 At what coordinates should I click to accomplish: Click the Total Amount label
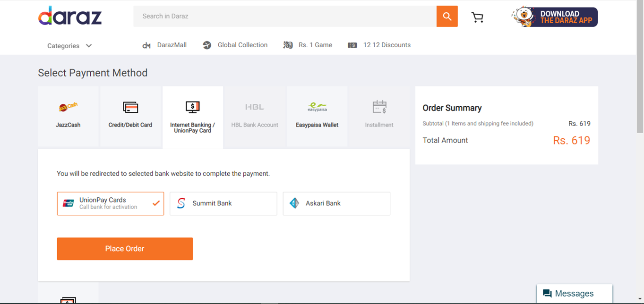click(445, 140)
